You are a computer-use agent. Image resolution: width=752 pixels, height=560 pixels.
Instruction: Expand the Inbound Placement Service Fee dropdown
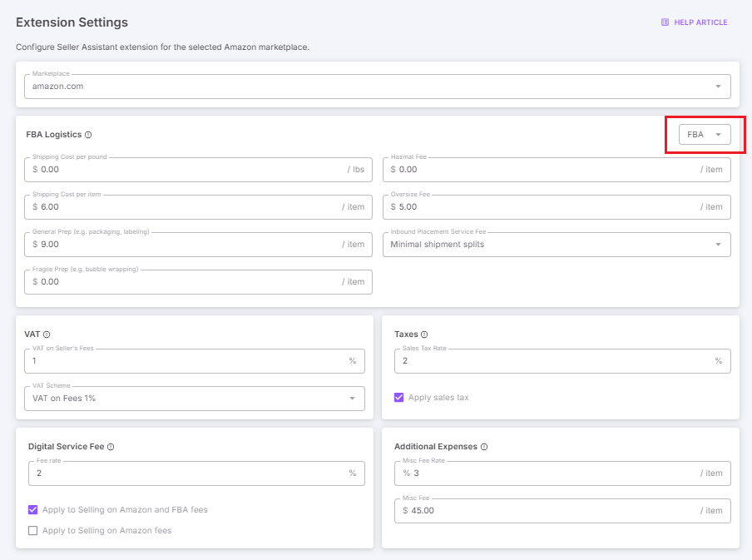coord(556,245)
